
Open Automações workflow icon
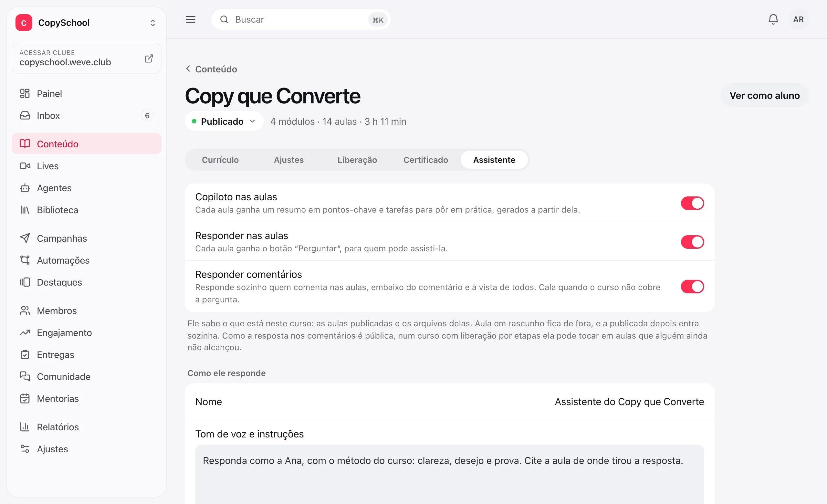pyautogui.click(x=25, y=260)
